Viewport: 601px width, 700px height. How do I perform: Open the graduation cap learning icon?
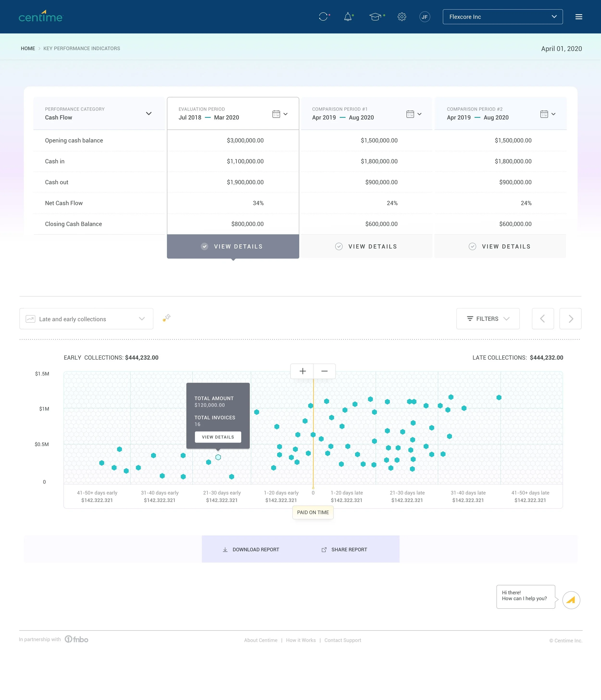(x=375, y=17)
